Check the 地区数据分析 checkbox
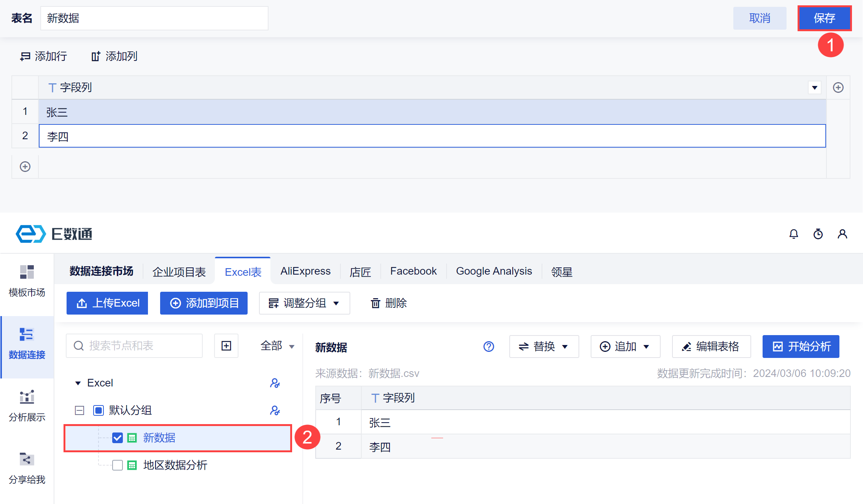Screen dimensions: 863x504 coord(118,465)
